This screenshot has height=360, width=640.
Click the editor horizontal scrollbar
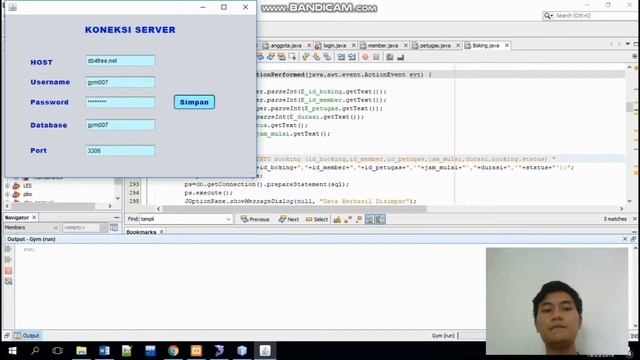pyautogui.click(x=294, y=209)
